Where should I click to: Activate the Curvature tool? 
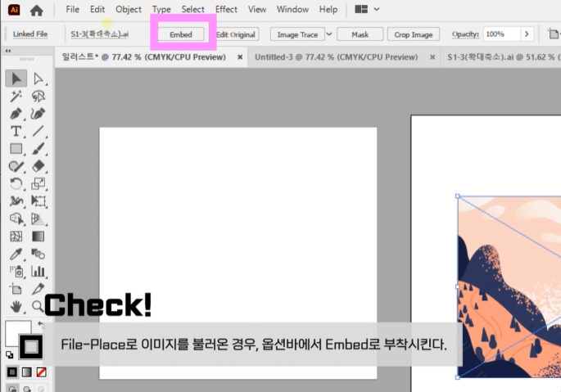[x=38, y=114]
